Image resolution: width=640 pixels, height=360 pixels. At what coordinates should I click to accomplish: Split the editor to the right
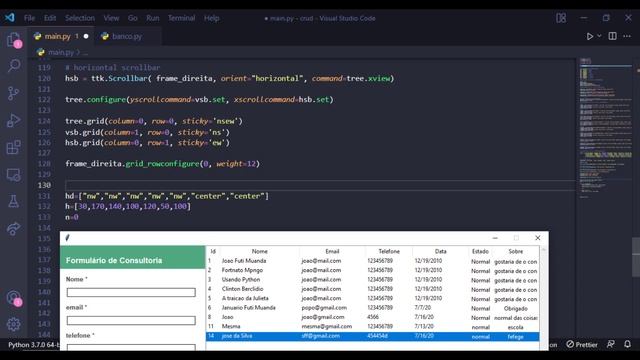click(x=612, y=36)
